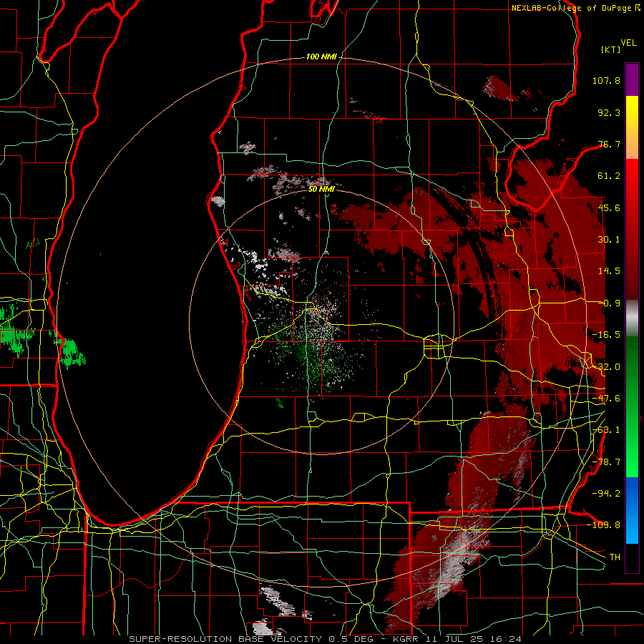The height and width of the screenshot is (644, 644).
Task: Click the [KT] units label
Action: (x=611, y=49)
